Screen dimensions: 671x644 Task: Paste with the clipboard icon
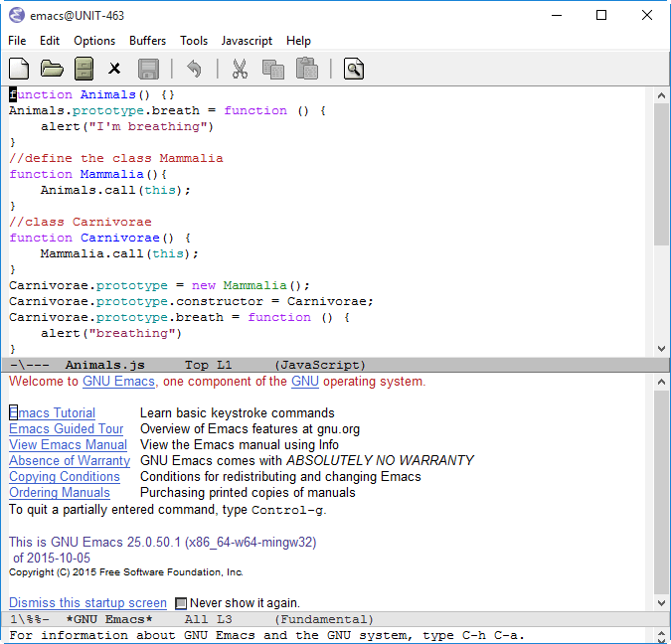307,69
